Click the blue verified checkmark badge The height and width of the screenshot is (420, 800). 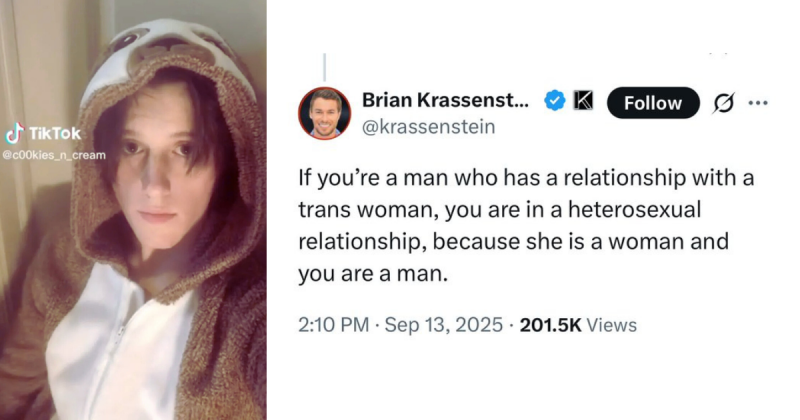(x=553, y=101)
